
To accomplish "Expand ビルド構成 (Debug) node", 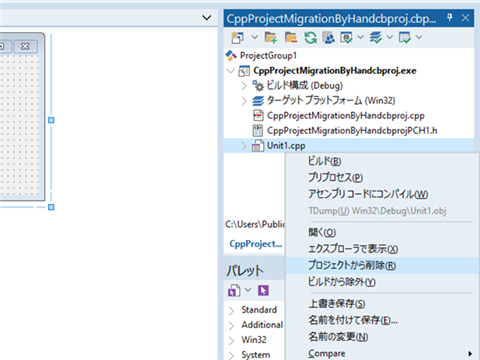I will (x=244, y=86).
